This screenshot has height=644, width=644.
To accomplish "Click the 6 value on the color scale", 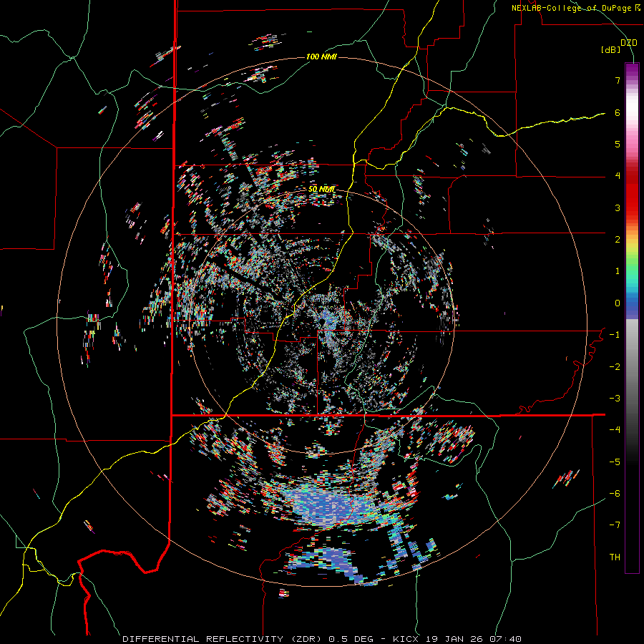I will (x=618, y=112).
